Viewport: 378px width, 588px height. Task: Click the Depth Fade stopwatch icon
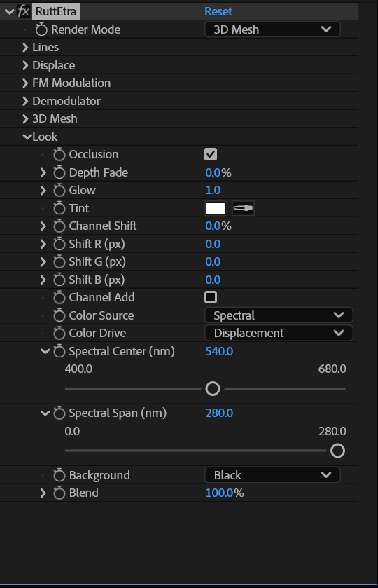click(59, 172)
